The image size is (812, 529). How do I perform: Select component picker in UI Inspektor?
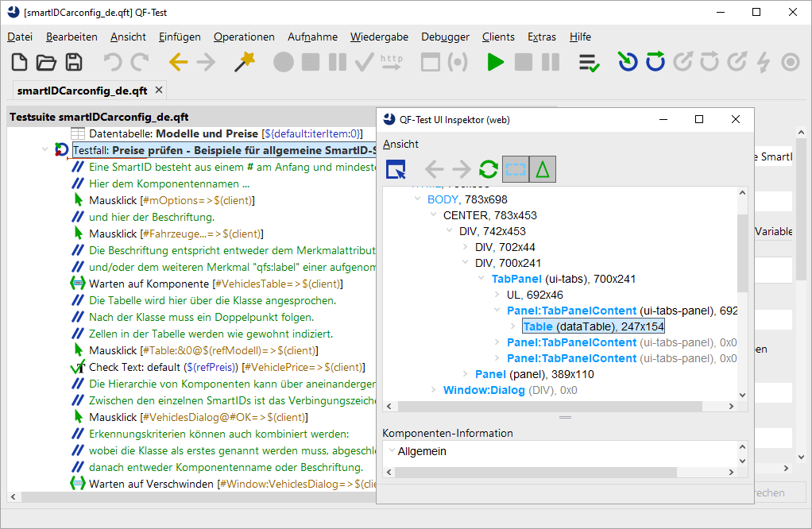[396, 169]
